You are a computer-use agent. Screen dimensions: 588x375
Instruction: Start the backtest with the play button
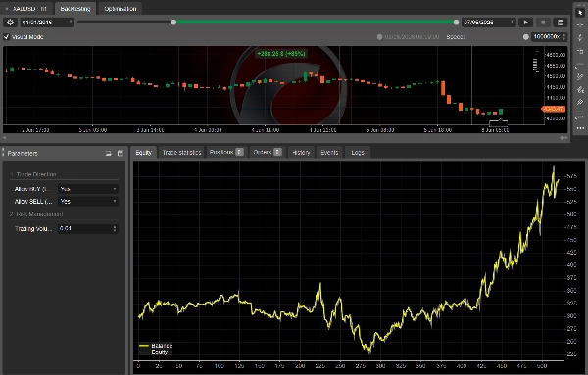click(x=525, y=23)
